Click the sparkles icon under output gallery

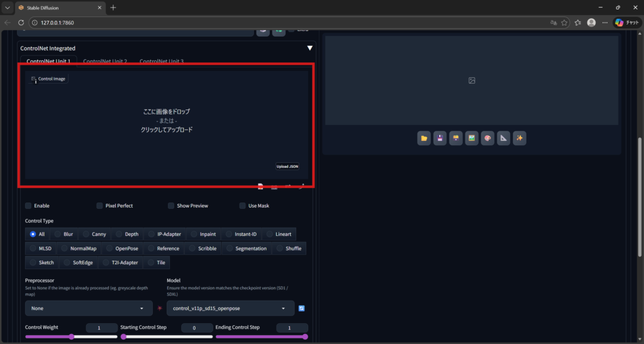coord(519,138)
